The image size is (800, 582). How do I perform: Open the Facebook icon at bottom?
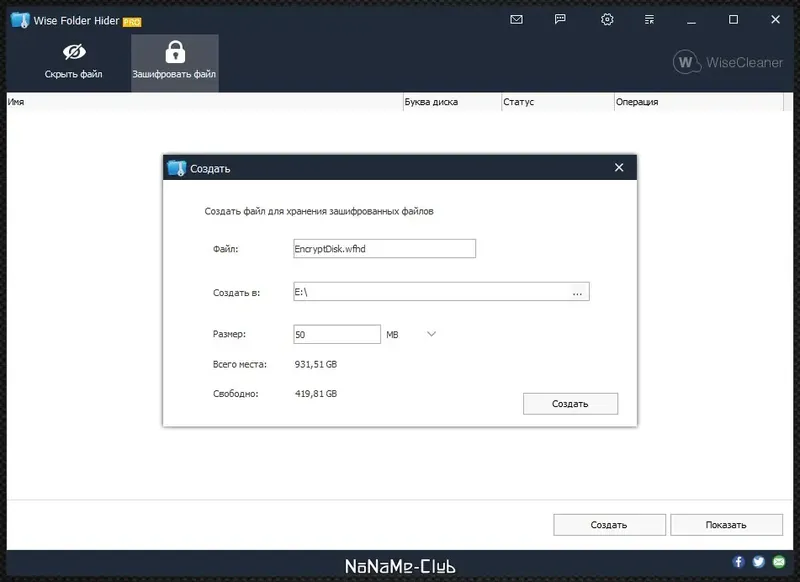[737, 561]
